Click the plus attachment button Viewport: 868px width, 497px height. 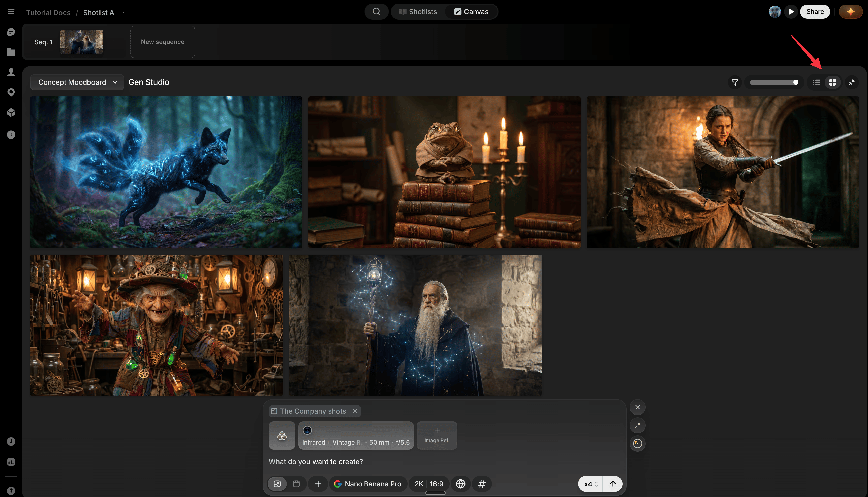(318, 484)
